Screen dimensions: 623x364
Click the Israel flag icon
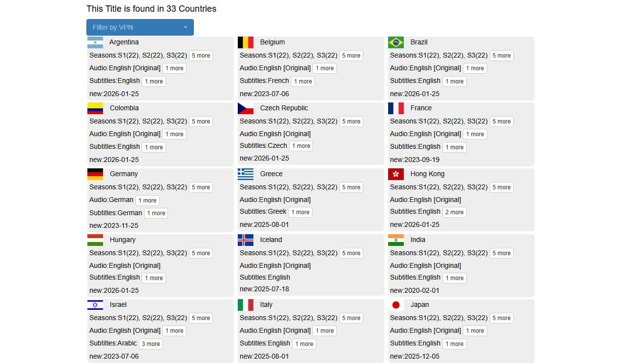click(95, 305)
